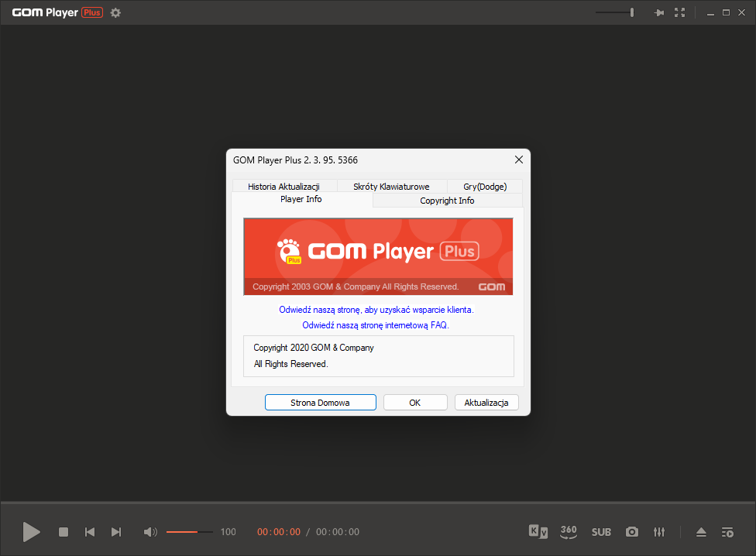Click 'Copyright 2020 GOM & Company' text

[314, 348]
